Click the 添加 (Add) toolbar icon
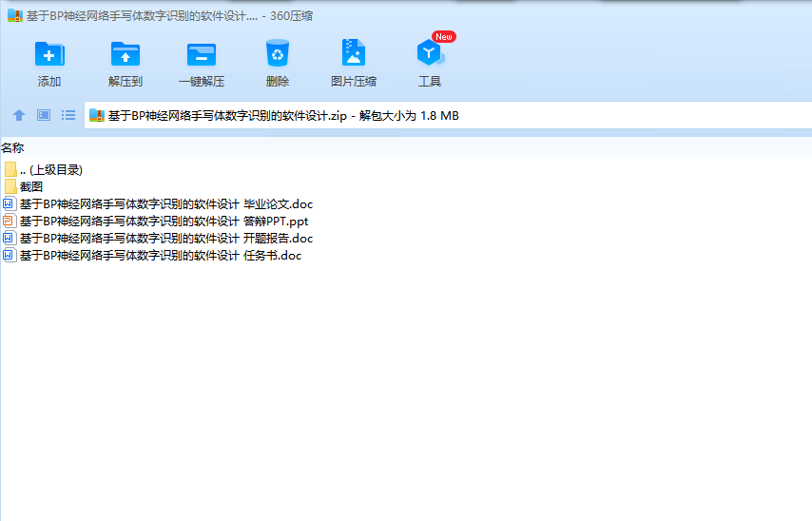Screen dimensions: 812x521 click(x=49, y=54)
